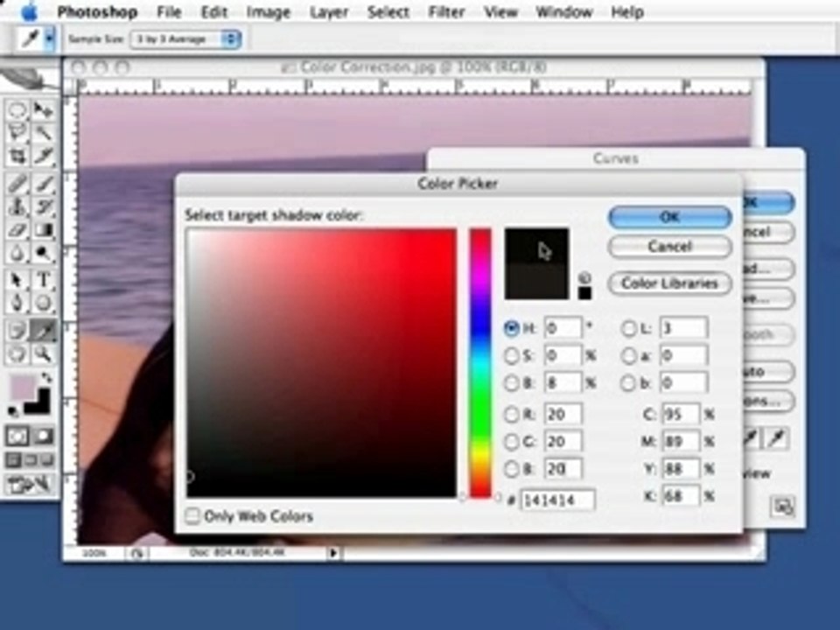840x630 pixels.
Task: Select the S saturation radio button
Action: pos(512,355)
